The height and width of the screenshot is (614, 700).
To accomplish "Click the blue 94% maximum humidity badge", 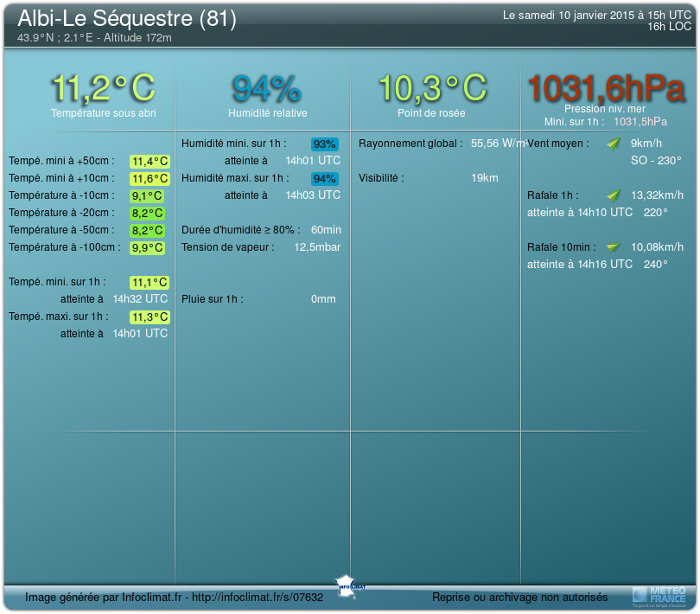I will pos(325,179).
